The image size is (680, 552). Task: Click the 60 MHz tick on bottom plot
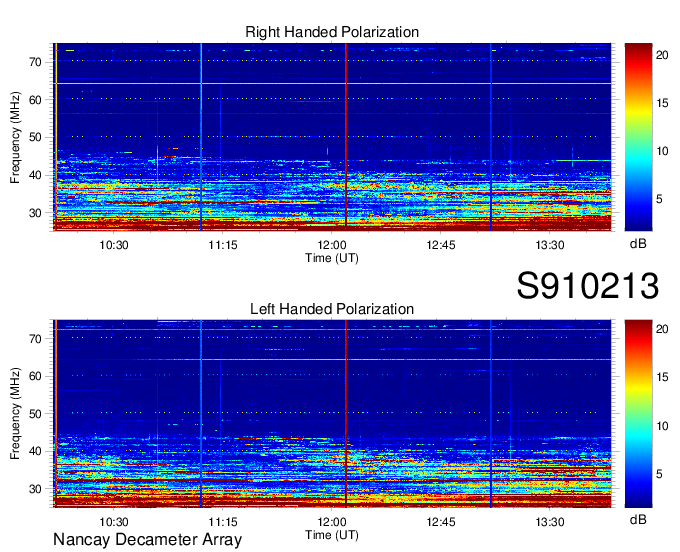pos(36,376)
